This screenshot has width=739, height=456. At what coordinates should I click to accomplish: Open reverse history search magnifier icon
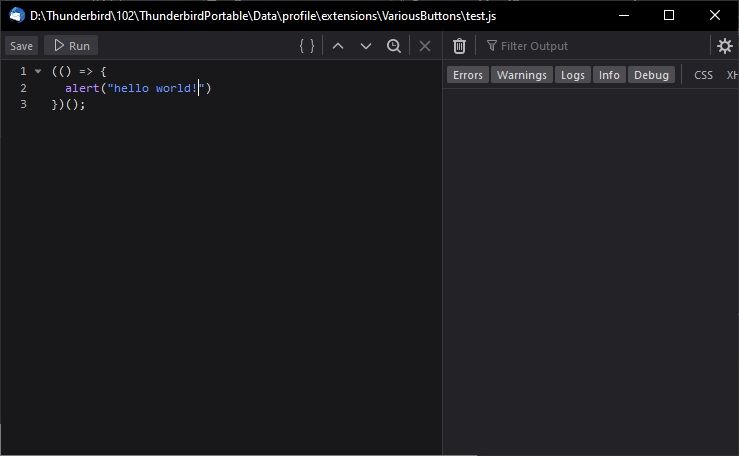(394, 46)
